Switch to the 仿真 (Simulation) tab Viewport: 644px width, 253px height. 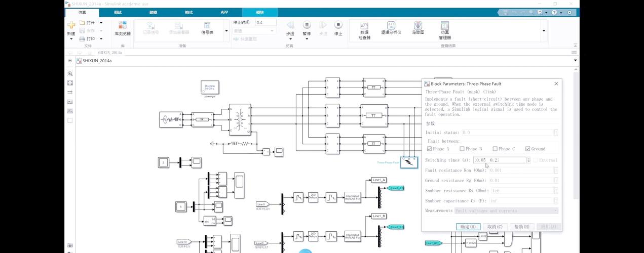(82, 12)
